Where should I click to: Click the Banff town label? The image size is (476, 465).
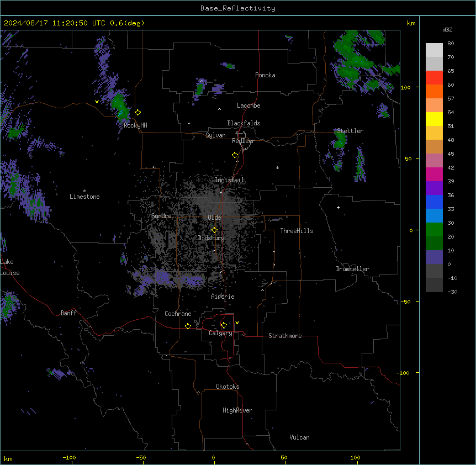click(x=68, y=313)
